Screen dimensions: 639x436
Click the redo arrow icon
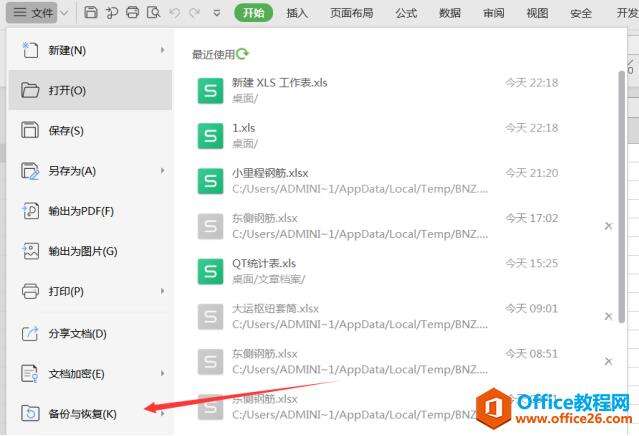tap(194, 13)
